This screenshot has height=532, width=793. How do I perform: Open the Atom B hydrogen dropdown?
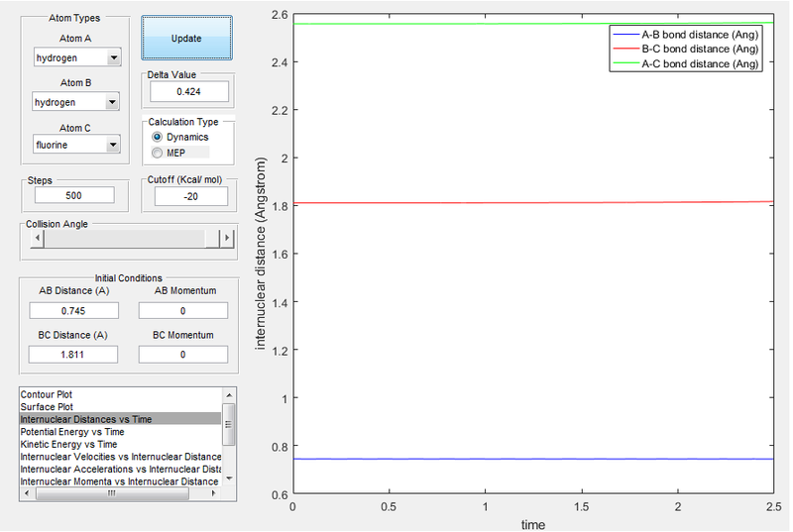pyautogui.click(x=76, y=102)
